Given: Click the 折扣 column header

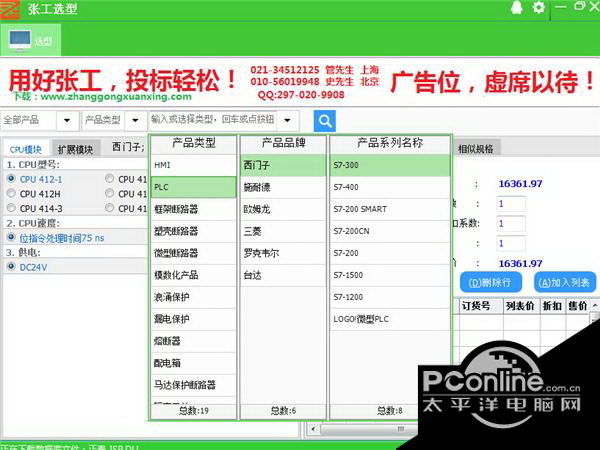Looking at the screenshot, I should tap(552, 306).
